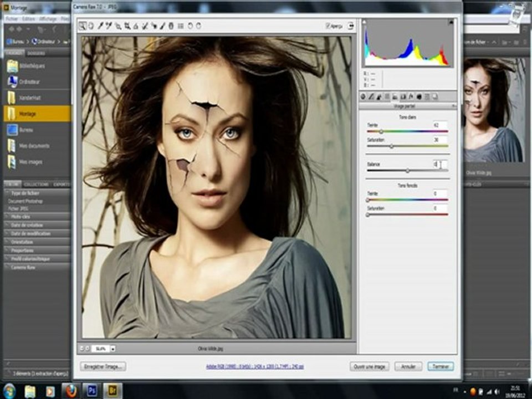Open the Affichage menu in Bridge
This screenshot has width=532, height=399.
48,19
